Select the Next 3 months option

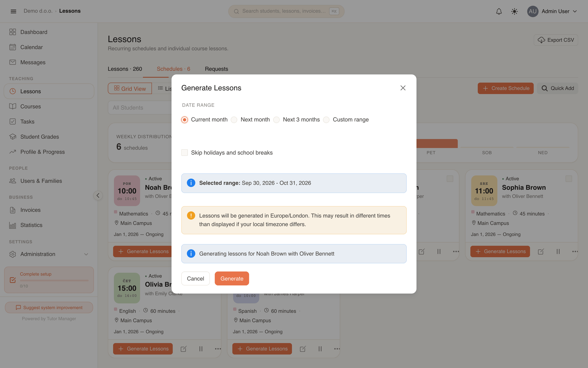coord(276,120)
